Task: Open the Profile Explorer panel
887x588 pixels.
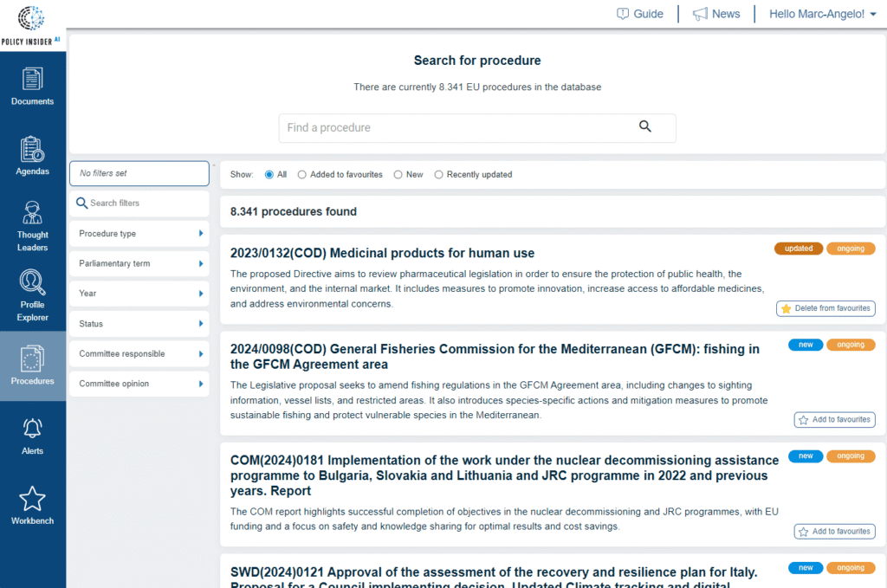Action: pos(32,294)
